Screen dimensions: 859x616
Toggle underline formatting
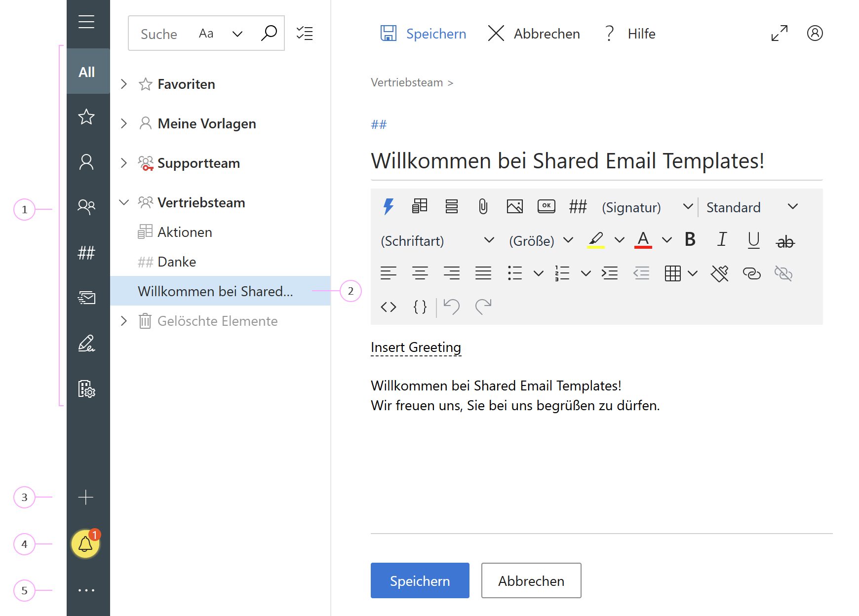tap(753, 240)
